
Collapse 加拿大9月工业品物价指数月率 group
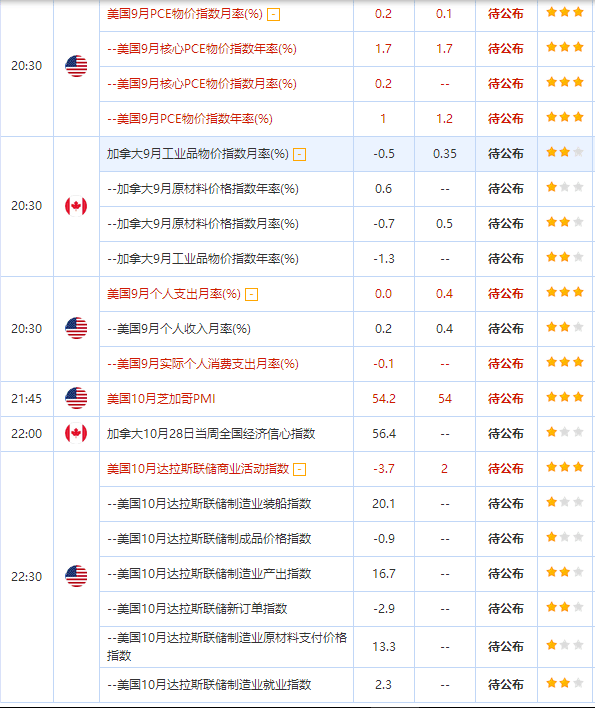click(x=299, y=155)
